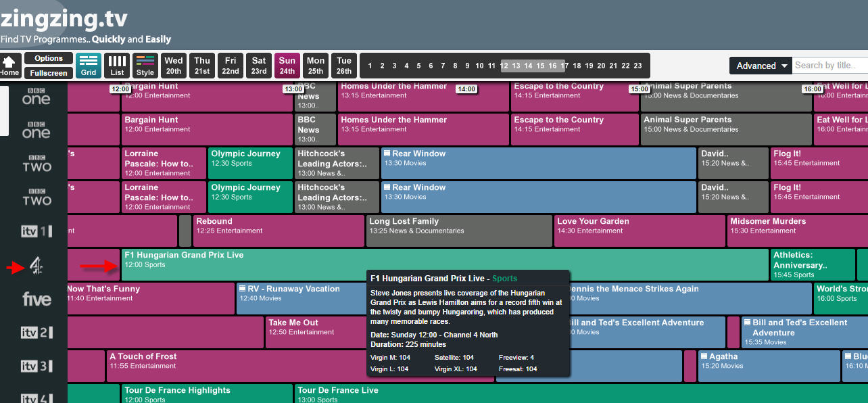Open Midsomer Murders programme
The image size is (868, 403).
click(798, 231)
